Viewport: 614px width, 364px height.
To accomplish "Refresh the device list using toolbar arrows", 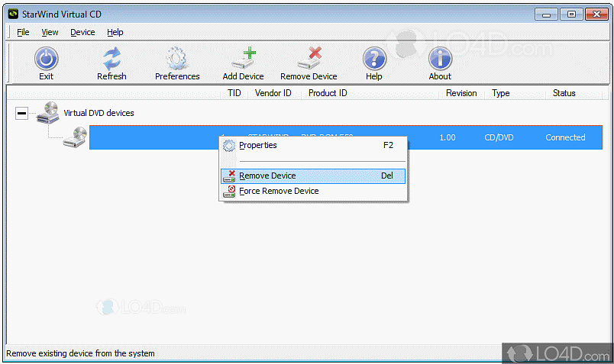I will 111,58.
